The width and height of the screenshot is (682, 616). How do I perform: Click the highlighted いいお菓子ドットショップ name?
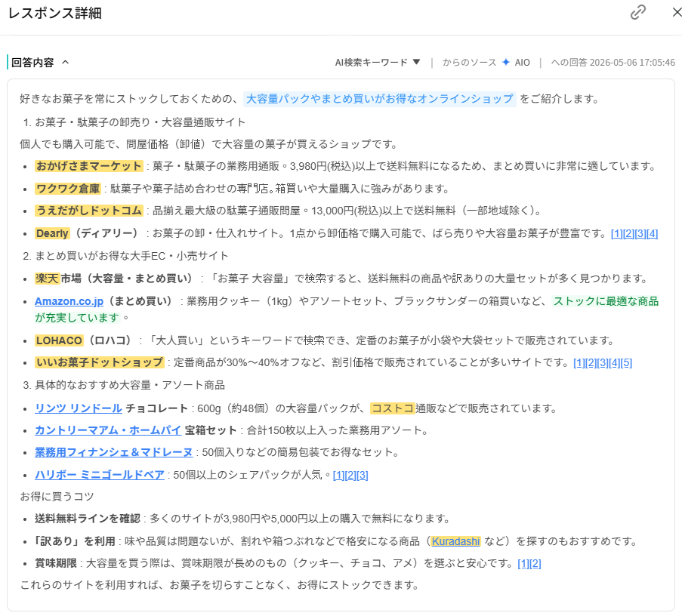[100, 362]
